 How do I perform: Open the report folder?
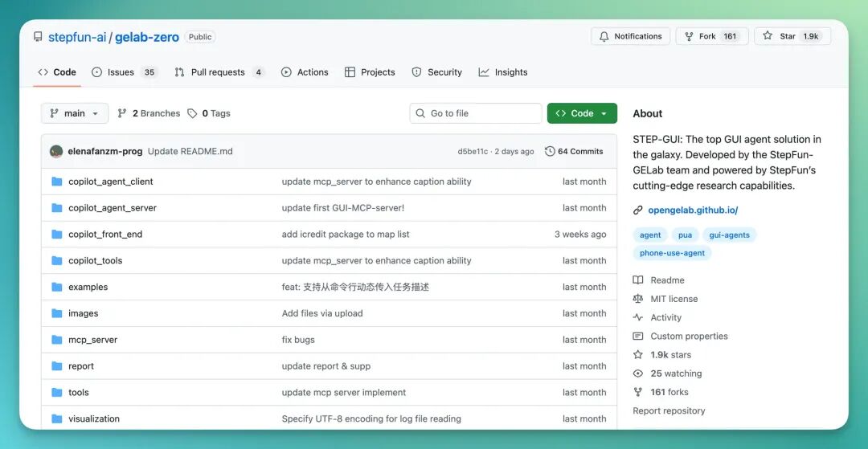(81, 366)
